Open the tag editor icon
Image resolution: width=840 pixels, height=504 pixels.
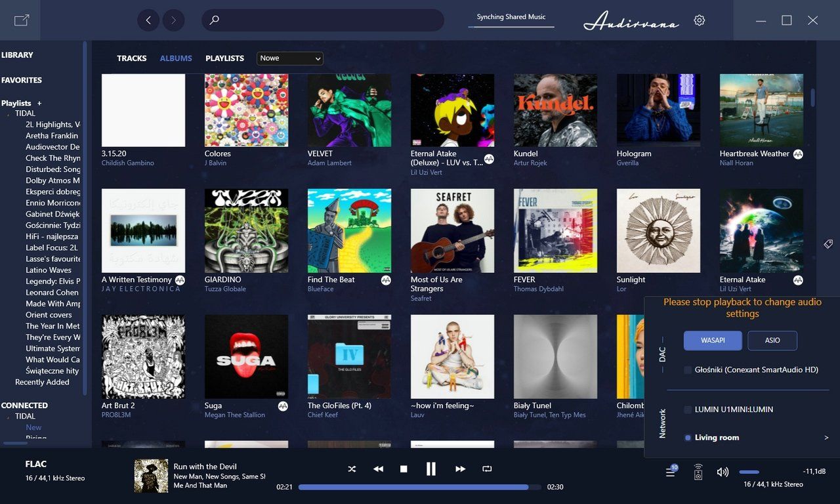click(828, 244)
